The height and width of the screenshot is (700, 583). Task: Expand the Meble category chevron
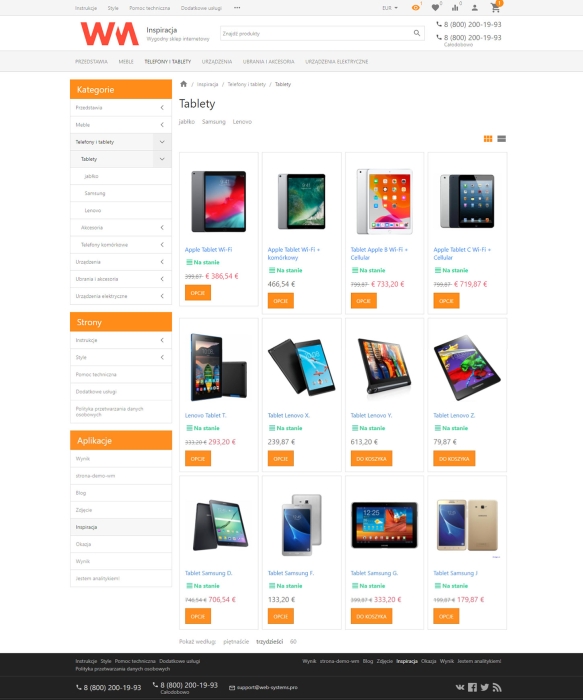coord(162,125)
